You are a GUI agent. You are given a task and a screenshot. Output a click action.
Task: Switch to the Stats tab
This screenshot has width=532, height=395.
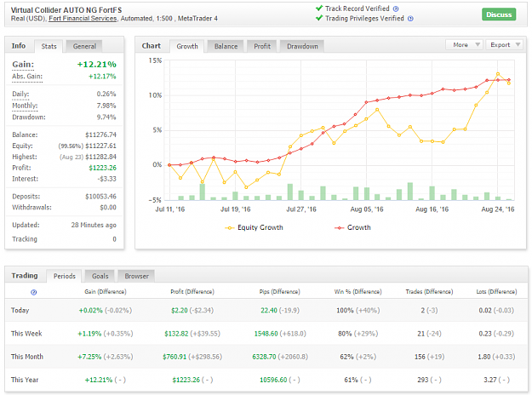pyautogui.click(x=49, y=47)
